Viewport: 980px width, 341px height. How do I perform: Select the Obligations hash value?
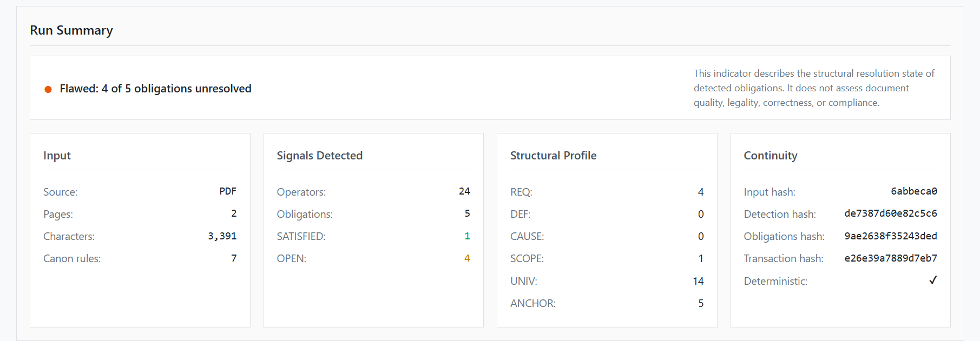[x=890, y=236]
